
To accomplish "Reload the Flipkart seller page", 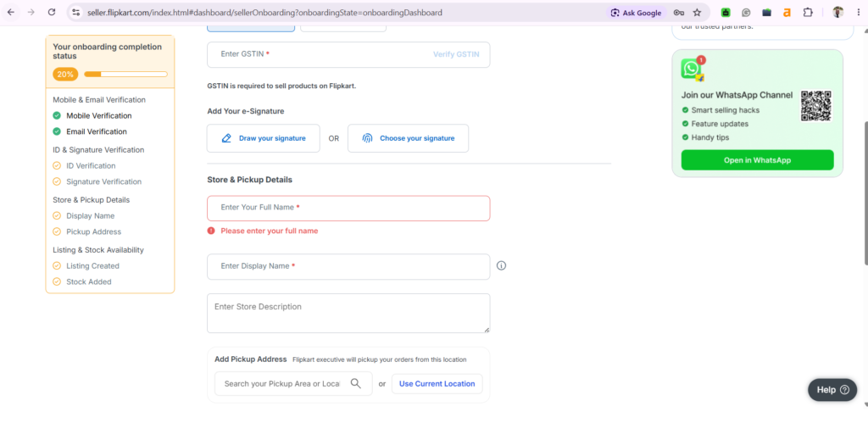I will (52, 12).
